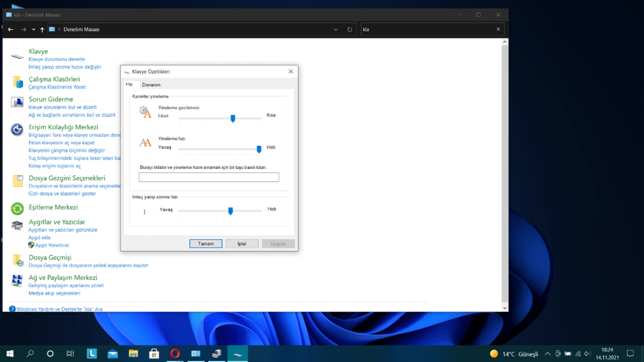
Task: Click the repeat-rate test text field
Action: pyautogui.click(x=209, y=177)
